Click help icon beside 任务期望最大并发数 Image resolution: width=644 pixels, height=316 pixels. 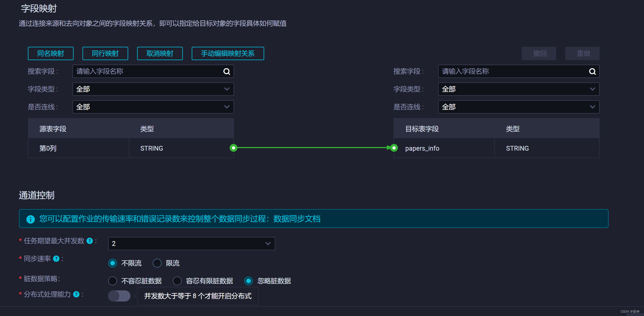(89, 241)
